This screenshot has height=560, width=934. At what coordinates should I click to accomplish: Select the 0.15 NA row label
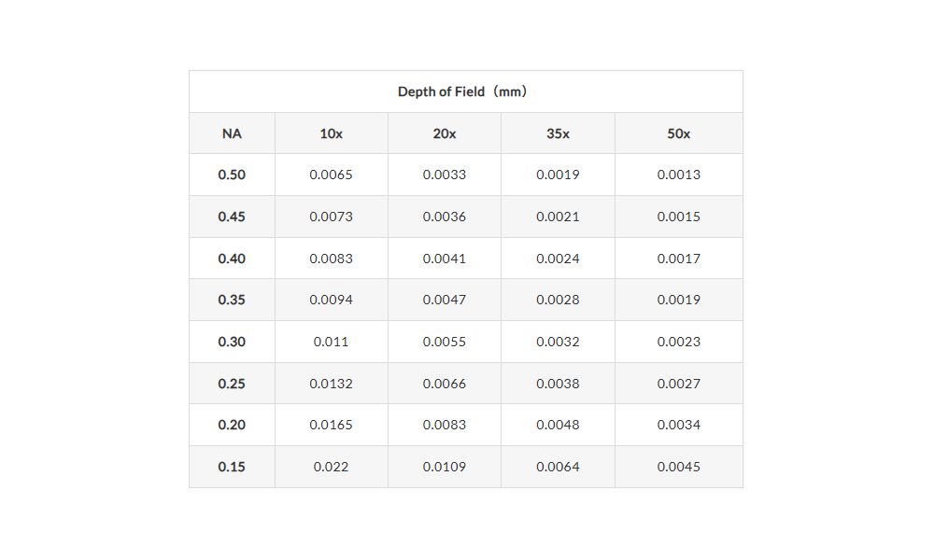point(232,467)
